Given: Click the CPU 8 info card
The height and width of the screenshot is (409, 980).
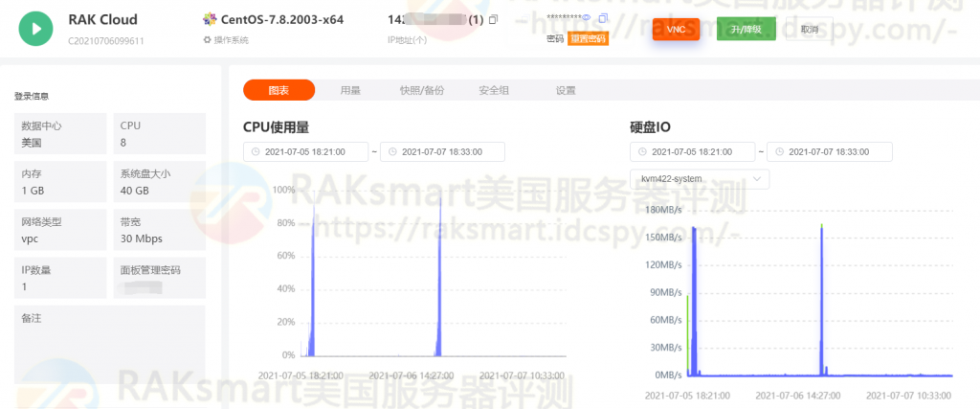Looking at the screenshot, I should [x=160, y=133].
